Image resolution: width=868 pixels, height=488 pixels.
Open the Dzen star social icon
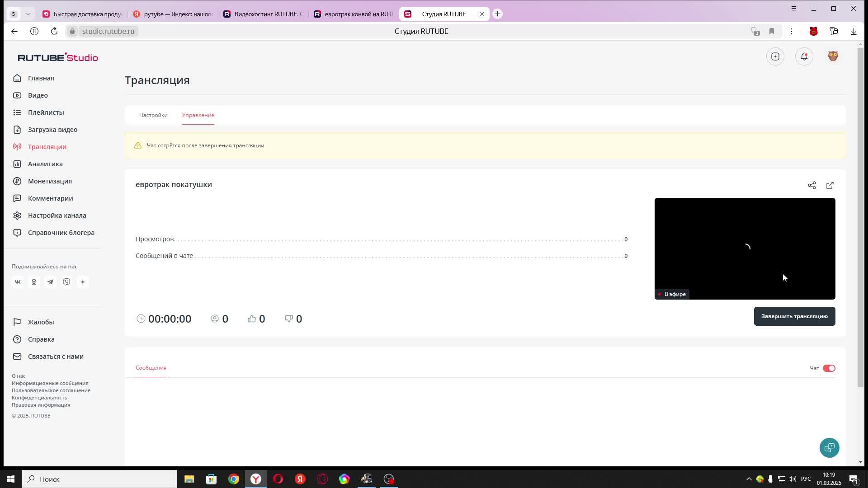pos(83,282)
